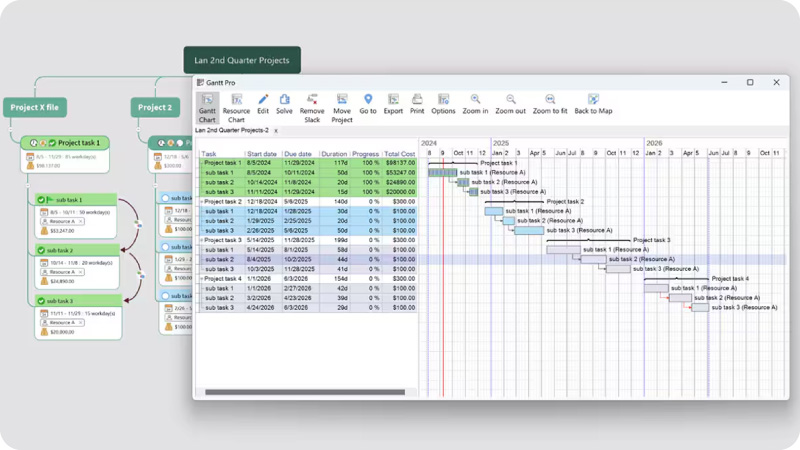Viewport: 800px width, 450px height.
Task: Select the Move Project tool
Action: (x=342, y=108)
